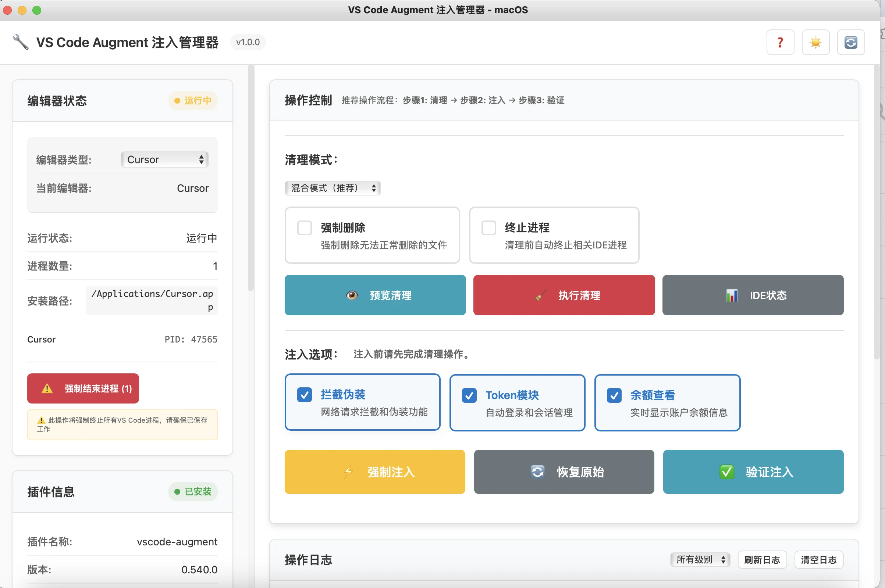The width and height of the screenshot is (885, 588).
Task: Click the green checkmark icon on 验证注入
Action: pos(726,472)
